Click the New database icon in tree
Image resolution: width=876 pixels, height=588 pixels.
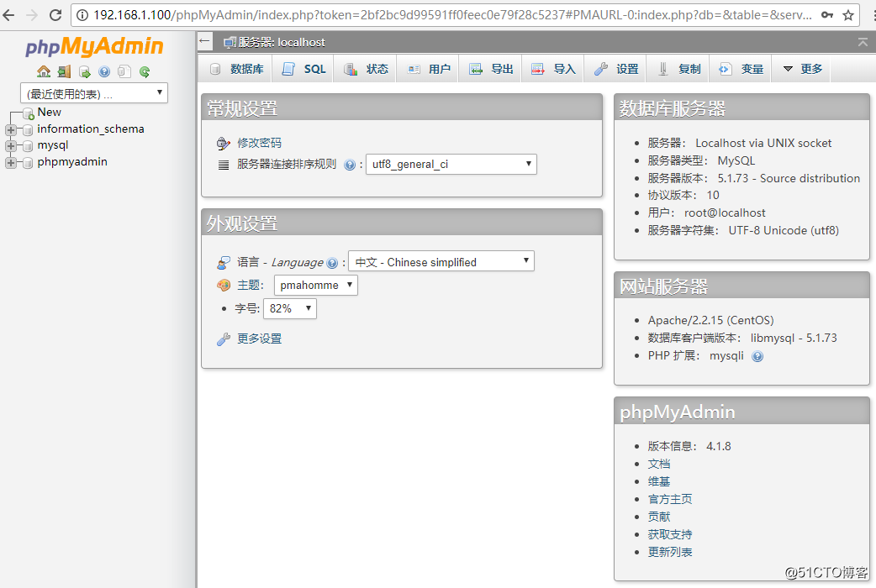click(x=29, y=114)
